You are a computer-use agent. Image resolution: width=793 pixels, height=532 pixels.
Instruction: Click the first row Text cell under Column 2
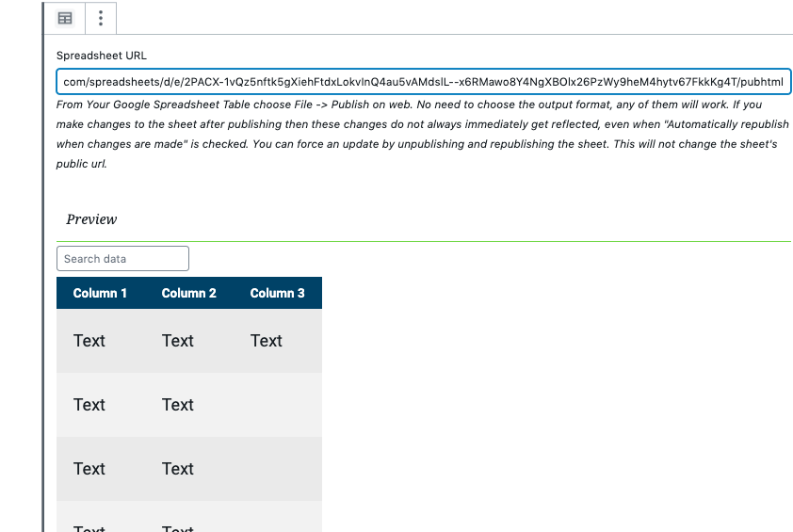point(189,341)
